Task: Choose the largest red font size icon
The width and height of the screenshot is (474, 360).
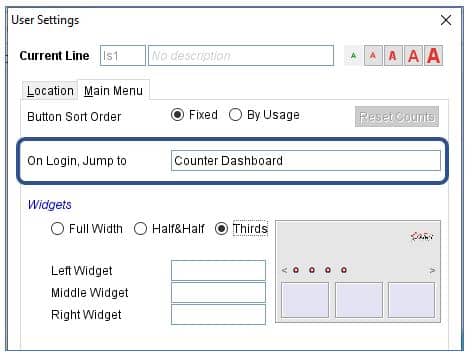Action: tap(433, 56)
